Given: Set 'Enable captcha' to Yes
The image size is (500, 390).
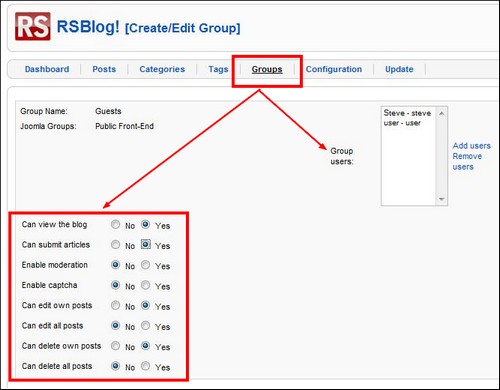Looking at the screenshot, I should pyautogui.click(x=145, y=285).
